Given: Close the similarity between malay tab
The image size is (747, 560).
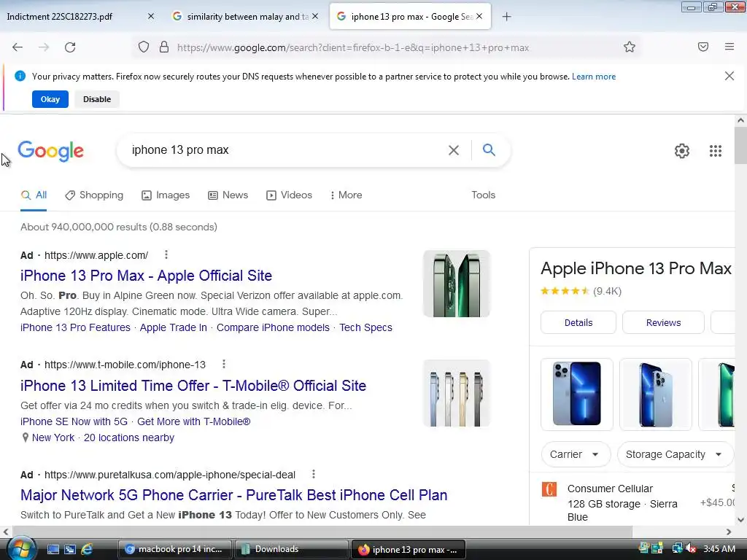Looking at the screenshot, I should point(315,16).
